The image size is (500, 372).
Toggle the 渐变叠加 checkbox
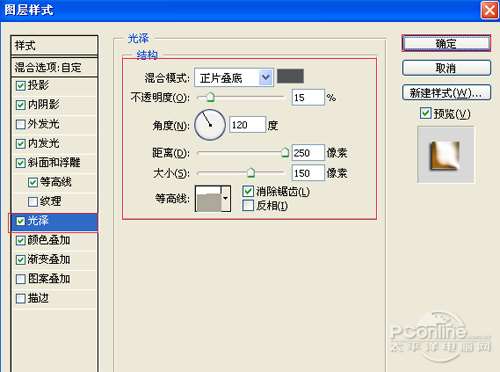tap(21, 260)
